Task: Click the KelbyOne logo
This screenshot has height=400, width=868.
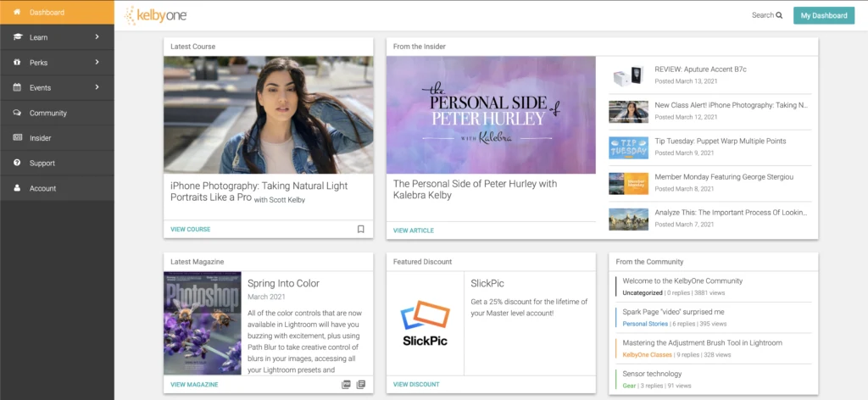Action: pos(156,15)
